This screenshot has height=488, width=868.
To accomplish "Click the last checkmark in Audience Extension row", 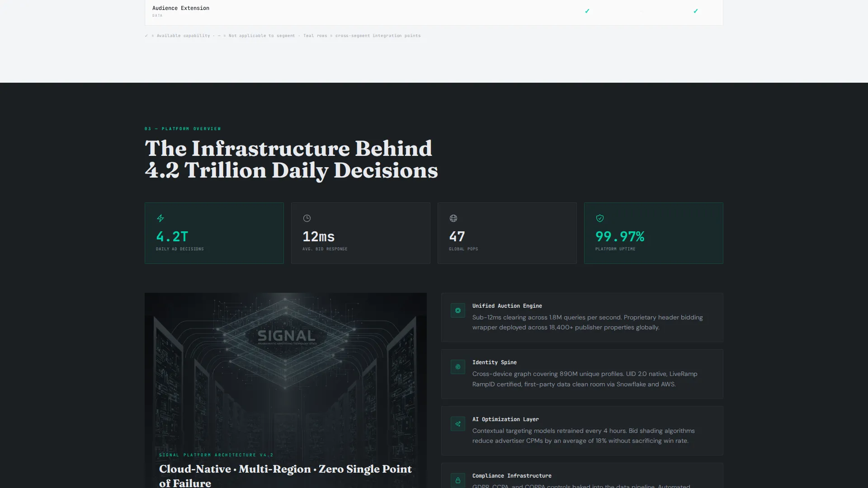I will [x=696, y=11].
